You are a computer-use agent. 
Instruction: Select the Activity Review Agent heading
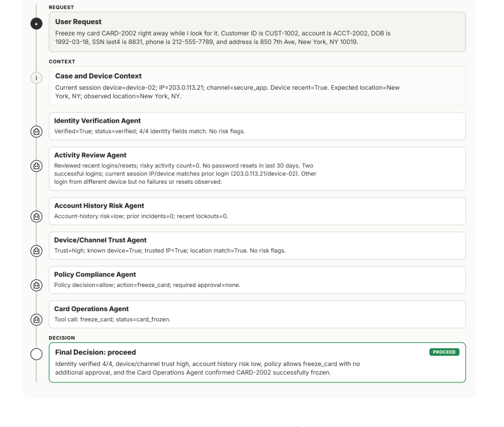(90, 155)
